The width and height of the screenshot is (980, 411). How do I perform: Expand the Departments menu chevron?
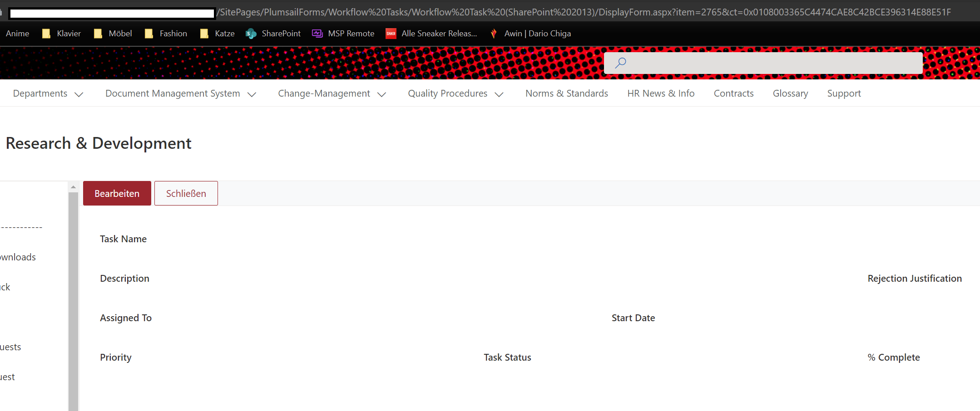click(x=79, y=94)
